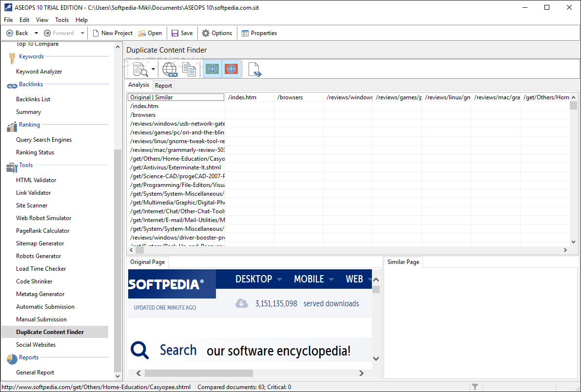Open the Tools menu

[62, 20]
